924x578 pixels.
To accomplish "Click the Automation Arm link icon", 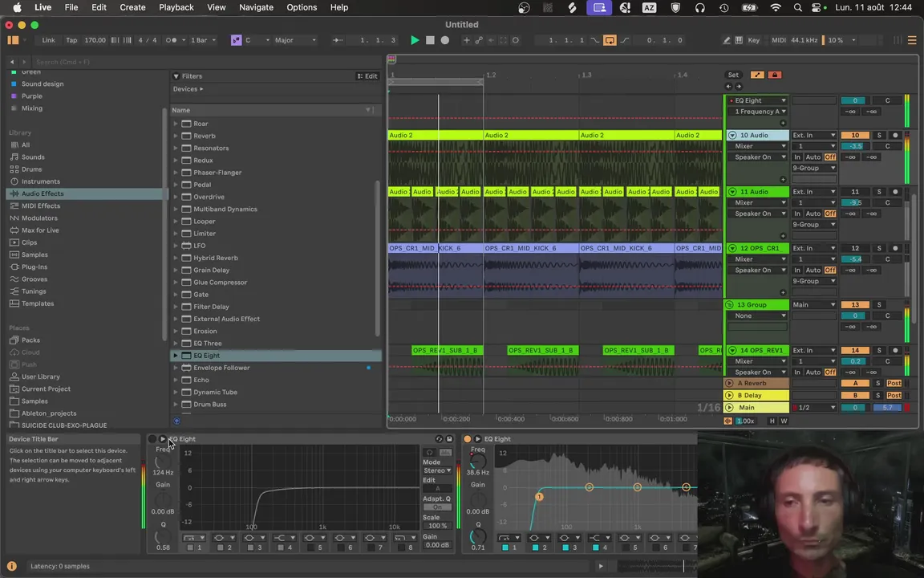I will [x=479, y=40].
